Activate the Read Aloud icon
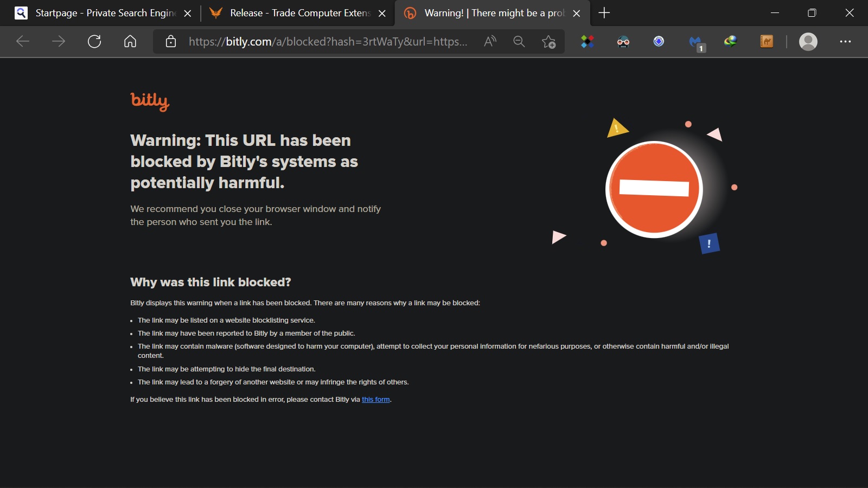Viewport: 868px width, 488px height. point(490,41)
